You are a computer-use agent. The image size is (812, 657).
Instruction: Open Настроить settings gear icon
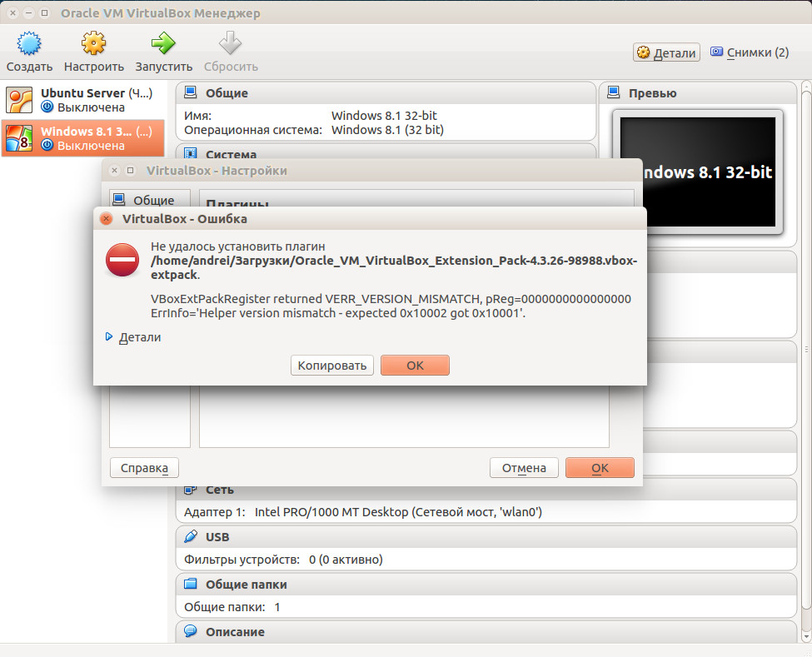tap(93, 43)
